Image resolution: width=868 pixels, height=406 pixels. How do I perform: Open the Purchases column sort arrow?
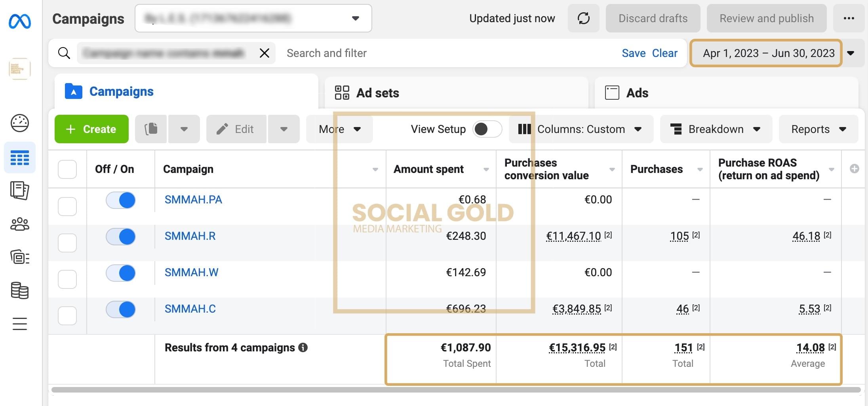(700, 169)
